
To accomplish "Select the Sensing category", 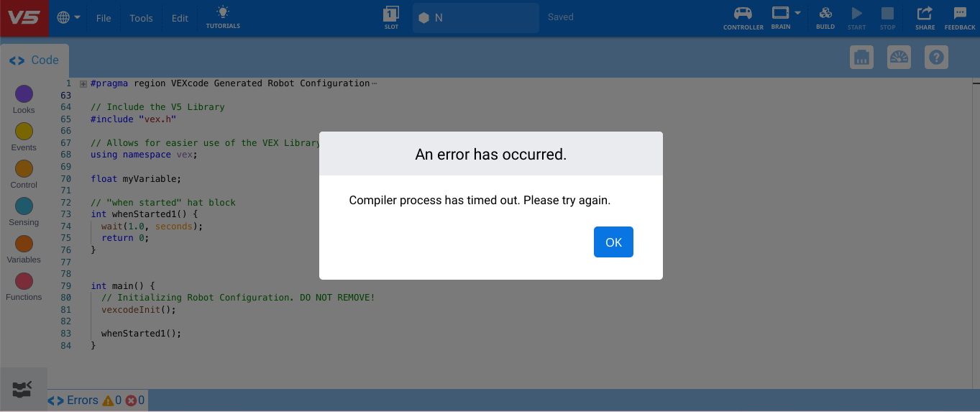I will (x=24, y=211).
